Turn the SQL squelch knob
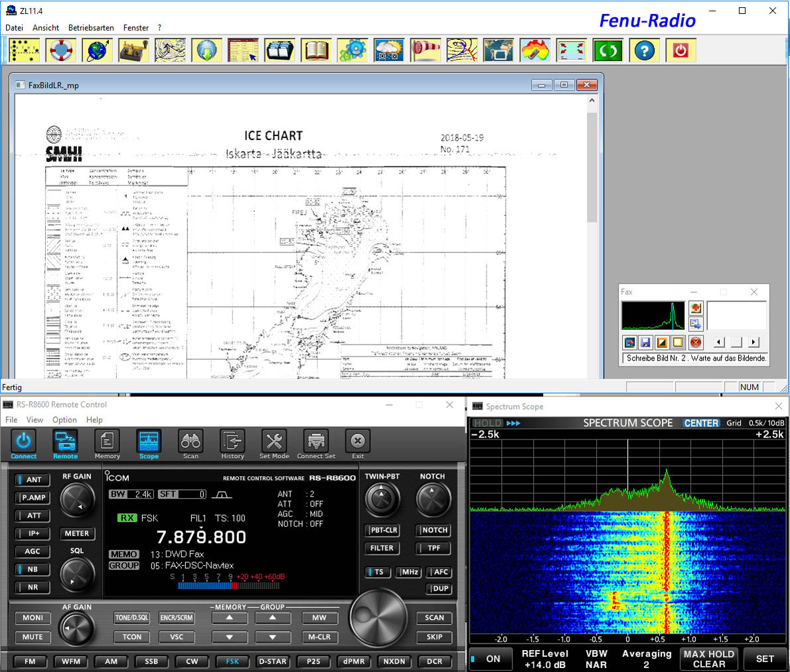Viewport: 790px width, 672px height. click(78, 574)
